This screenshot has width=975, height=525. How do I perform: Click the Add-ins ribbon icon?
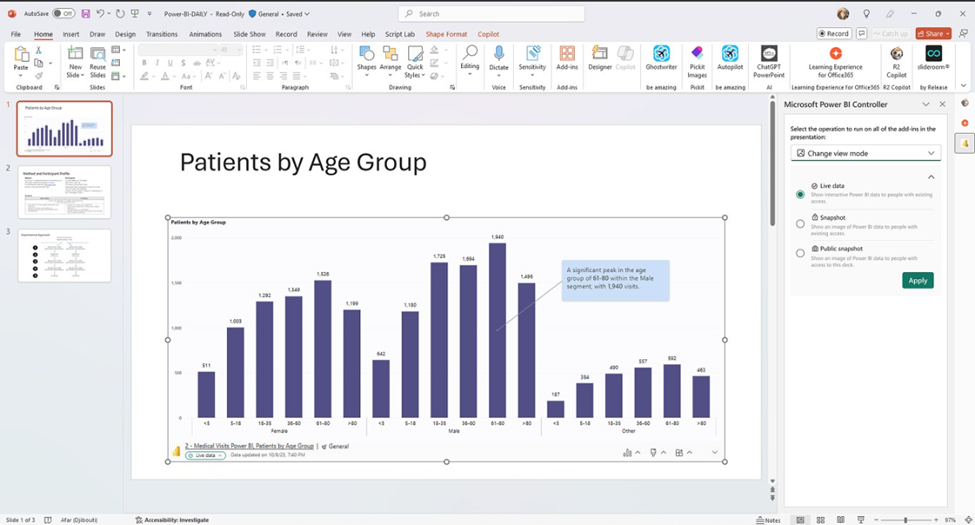click(567, 57)
